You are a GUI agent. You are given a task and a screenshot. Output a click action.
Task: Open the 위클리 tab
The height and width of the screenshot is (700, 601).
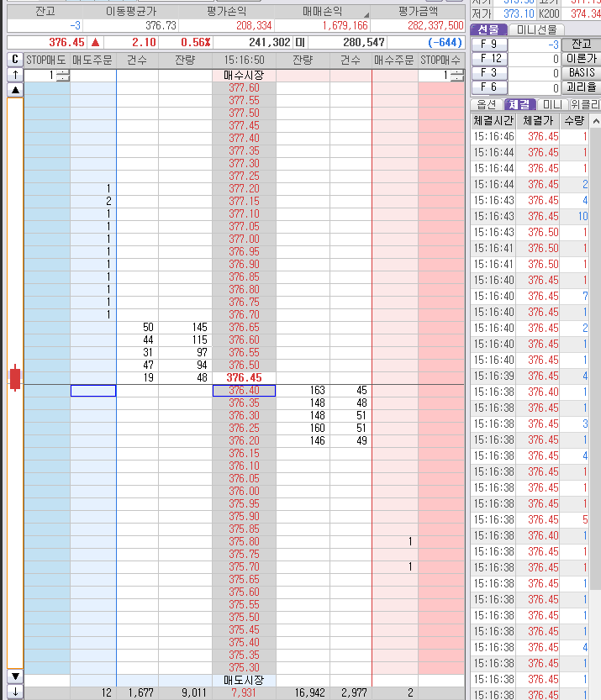(x=585, y=104)
